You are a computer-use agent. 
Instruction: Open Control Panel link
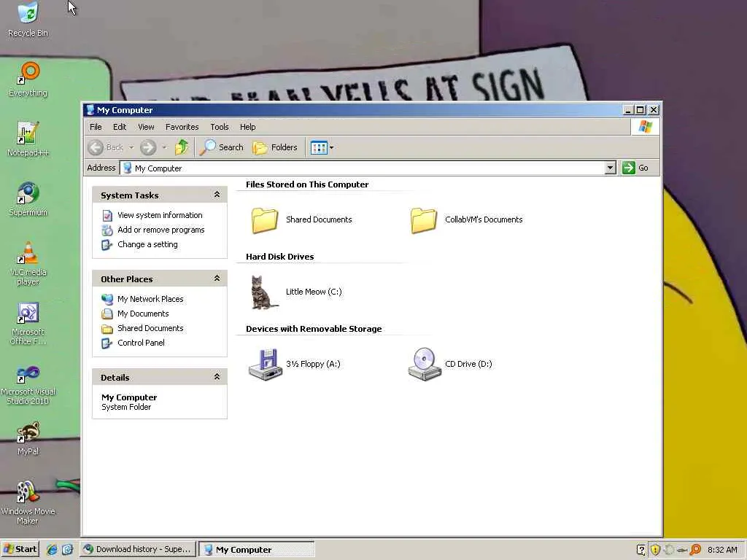tap(141, 343)
